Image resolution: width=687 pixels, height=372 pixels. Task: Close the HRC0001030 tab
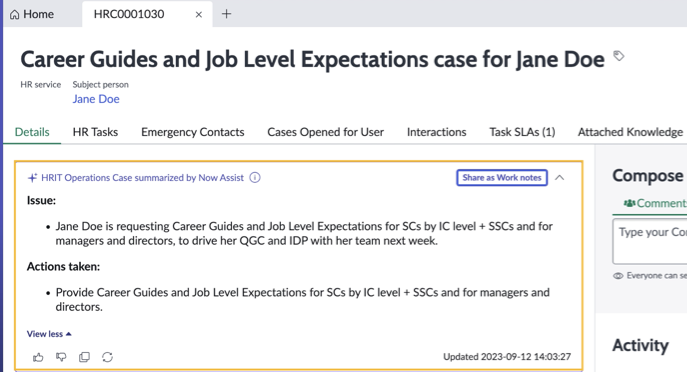click(198, 14)
